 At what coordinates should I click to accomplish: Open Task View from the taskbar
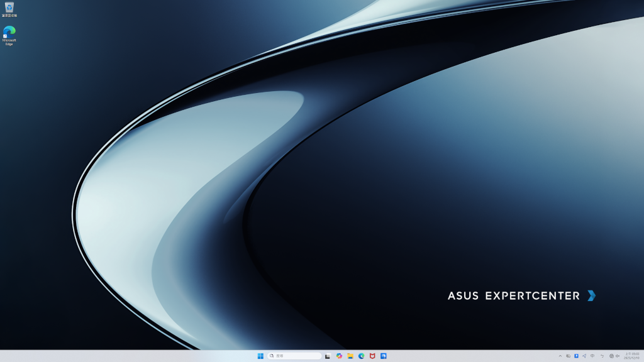327,356
